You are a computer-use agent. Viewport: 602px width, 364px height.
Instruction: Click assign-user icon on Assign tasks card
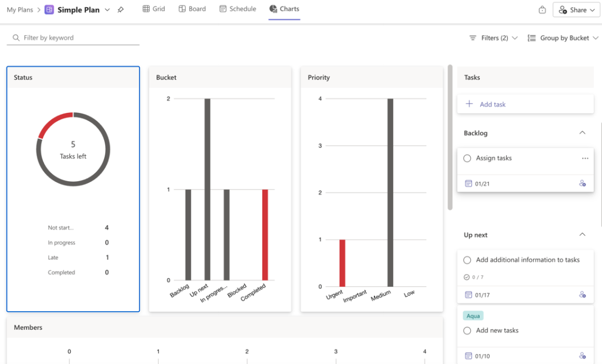click(582, 183)
